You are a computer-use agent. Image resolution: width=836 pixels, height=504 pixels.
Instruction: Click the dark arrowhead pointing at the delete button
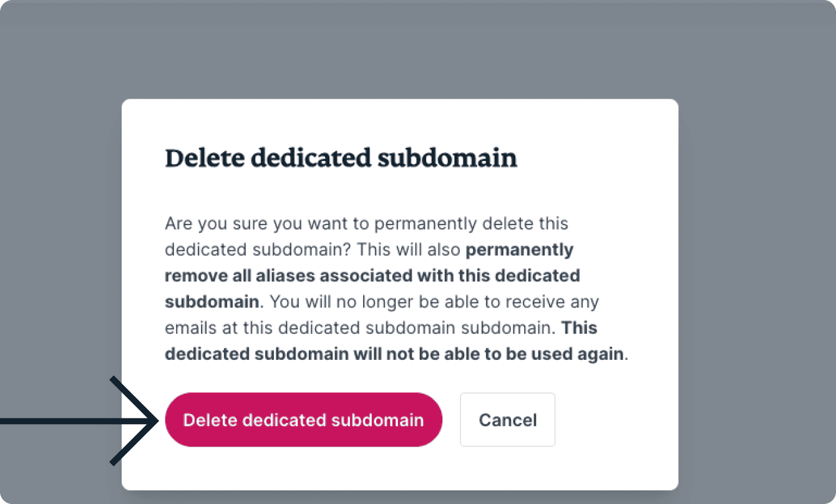148,422
